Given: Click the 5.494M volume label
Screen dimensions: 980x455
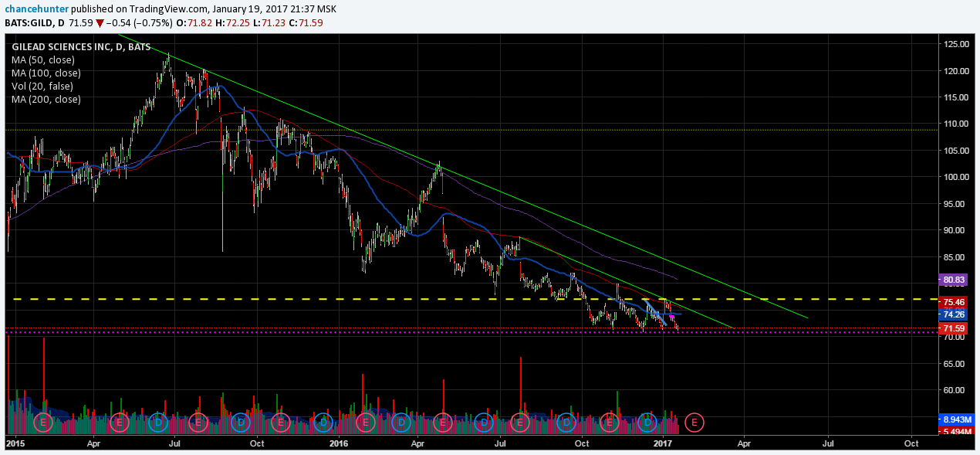Looking at the screenshot, I should pyautogui.click(x=955, y=431).
